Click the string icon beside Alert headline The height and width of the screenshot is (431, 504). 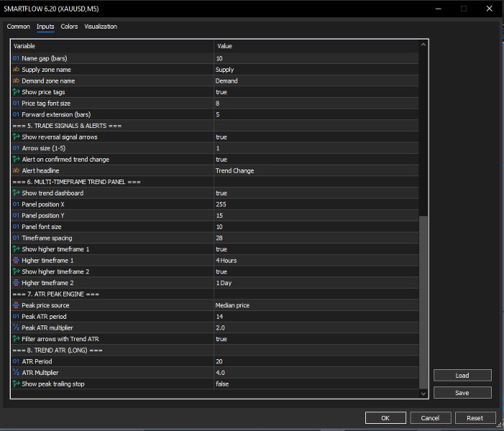16,170
